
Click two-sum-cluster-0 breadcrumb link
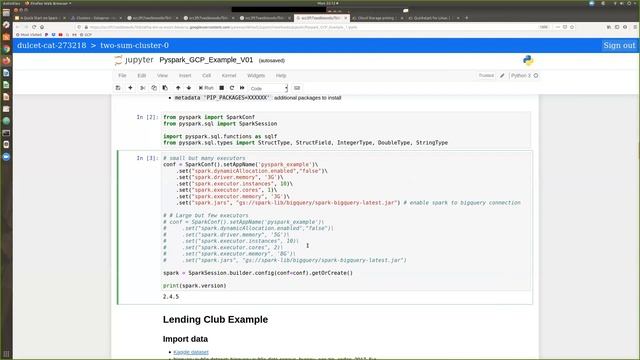tap(134, 45)
